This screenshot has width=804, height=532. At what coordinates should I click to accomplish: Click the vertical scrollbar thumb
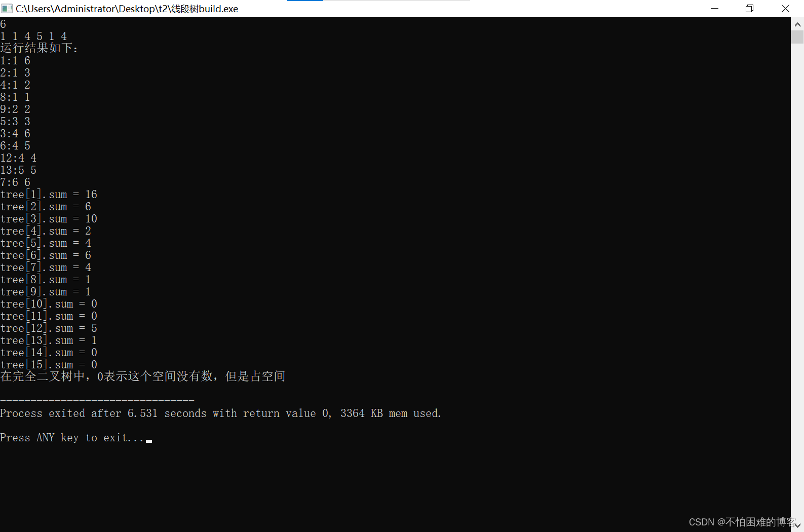[797, 37]
